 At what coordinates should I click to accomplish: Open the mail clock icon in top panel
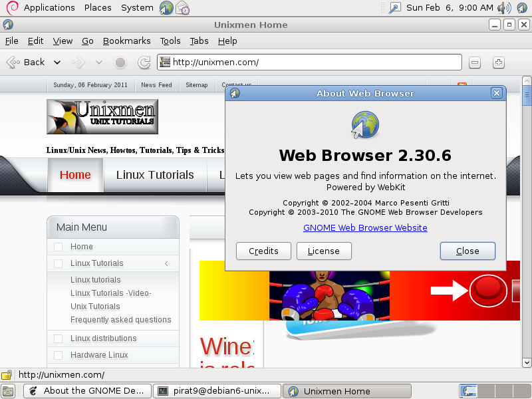coord(182,7)
